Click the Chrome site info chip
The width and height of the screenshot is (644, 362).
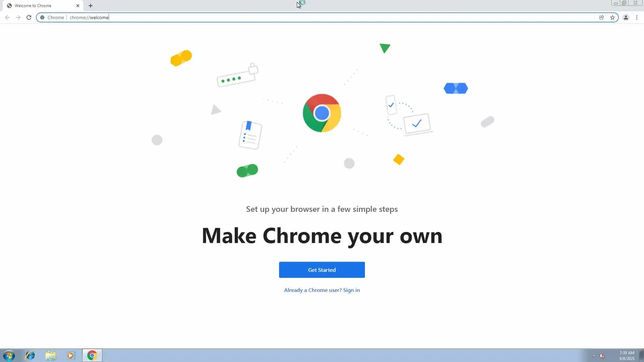click(x=52, y=17)
